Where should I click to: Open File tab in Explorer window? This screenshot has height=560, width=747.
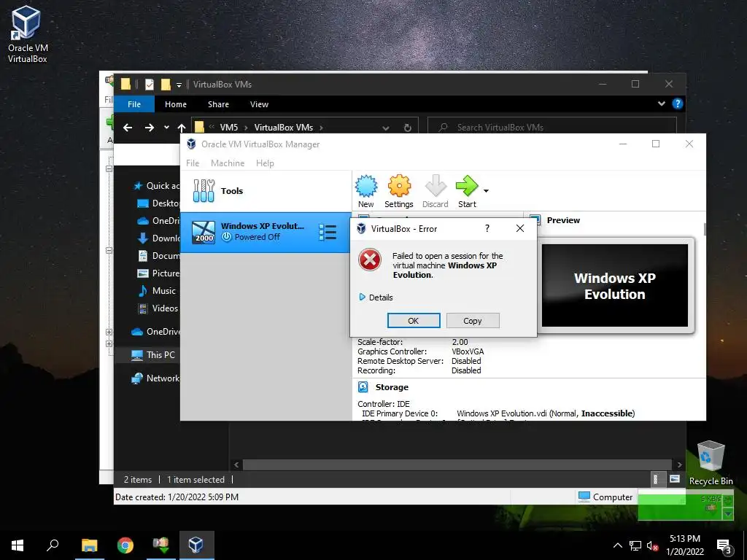point(134,104)
